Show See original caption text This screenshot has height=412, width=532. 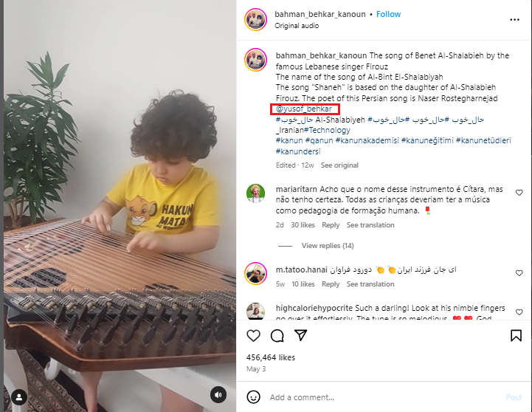339,165
